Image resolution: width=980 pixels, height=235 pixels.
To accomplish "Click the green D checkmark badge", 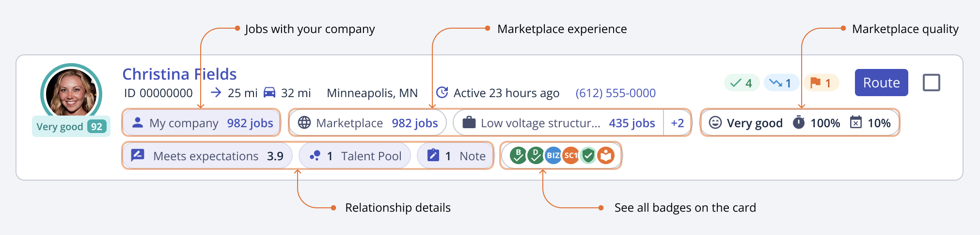I will (x=536, y=156).
